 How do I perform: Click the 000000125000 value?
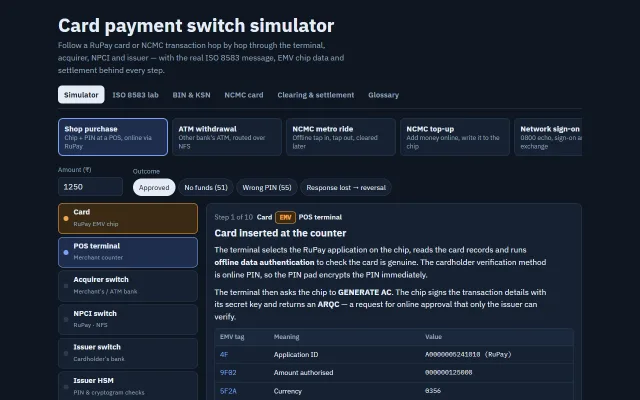(x=449, y=373)
